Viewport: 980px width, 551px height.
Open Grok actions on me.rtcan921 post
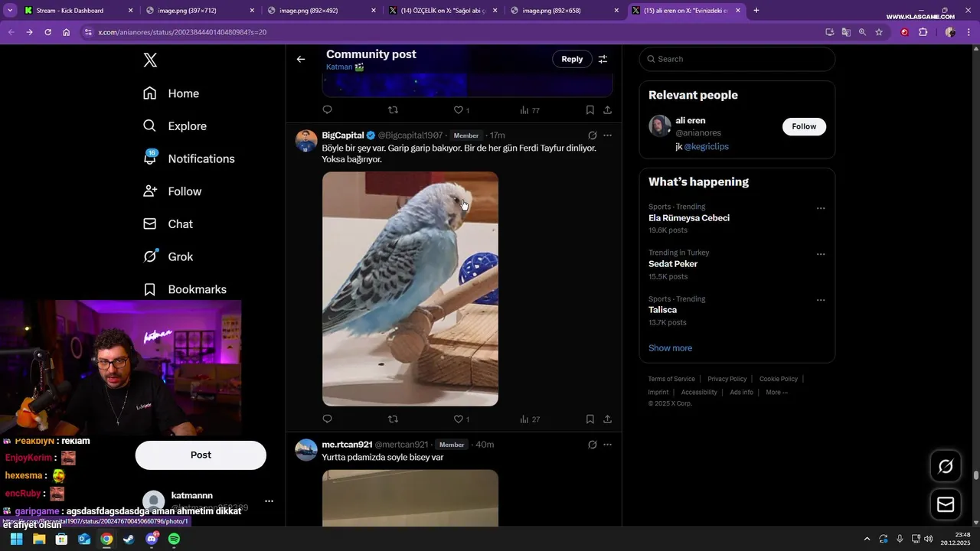click(x=592, y=445)
